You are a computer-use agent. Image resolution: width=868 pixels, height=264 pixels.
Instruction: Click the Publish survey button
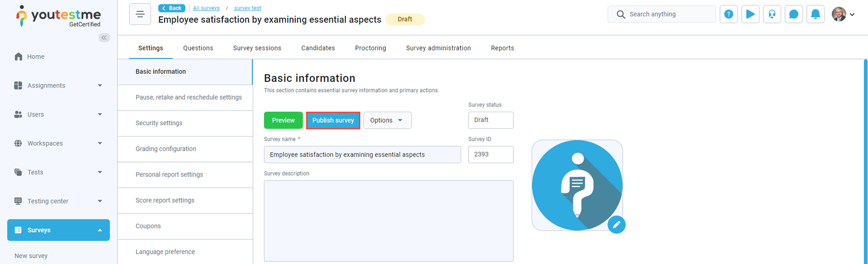333,120
